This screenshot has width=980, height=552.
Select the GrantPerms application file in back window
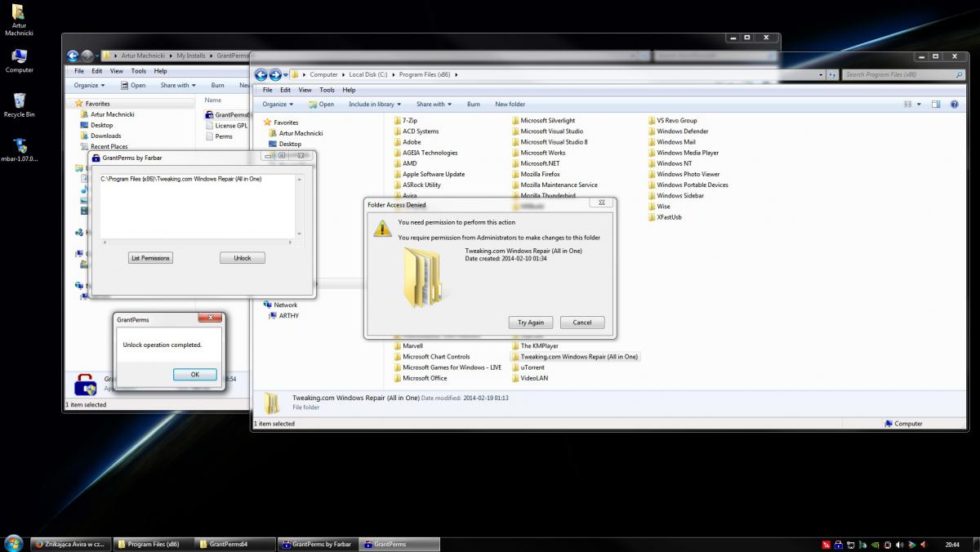(227, 115)
